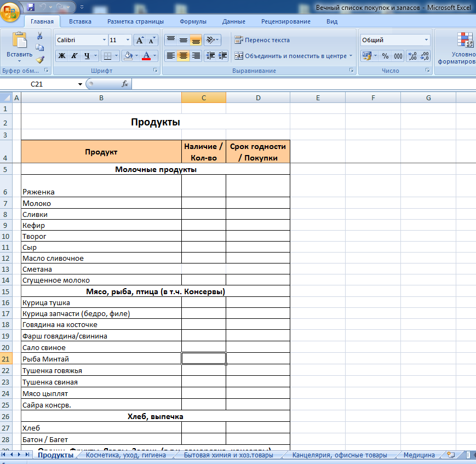Open the Шрифт dialog launcher

point(156,71)
